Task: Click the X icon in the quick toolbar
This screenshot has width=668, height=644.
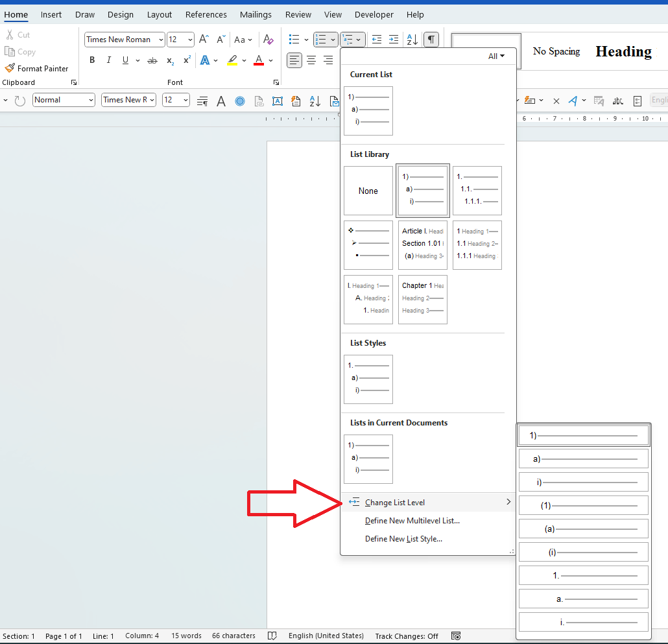Action: click(x=556, y=101)
